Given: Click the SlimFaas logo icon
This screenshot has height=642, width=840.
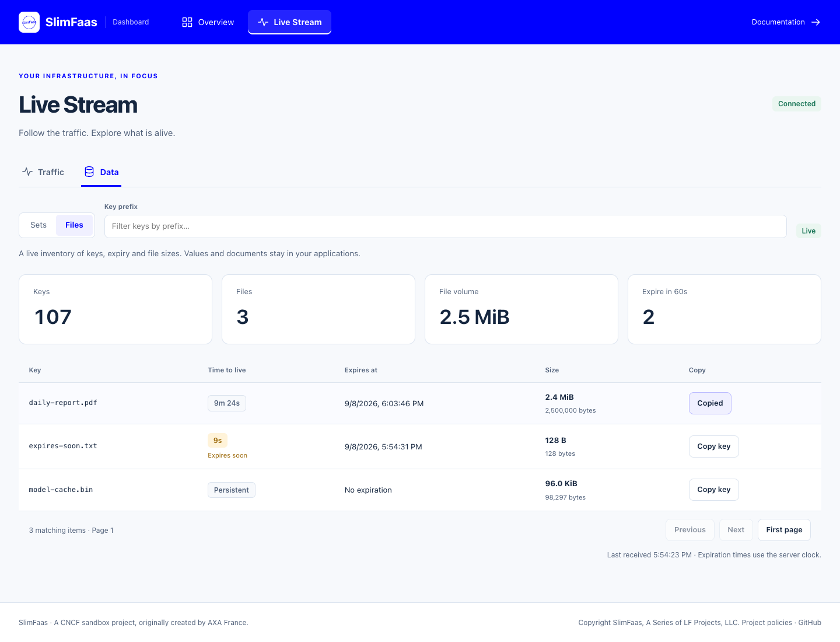Looking at the screenshot, I should tap(29, 22).
